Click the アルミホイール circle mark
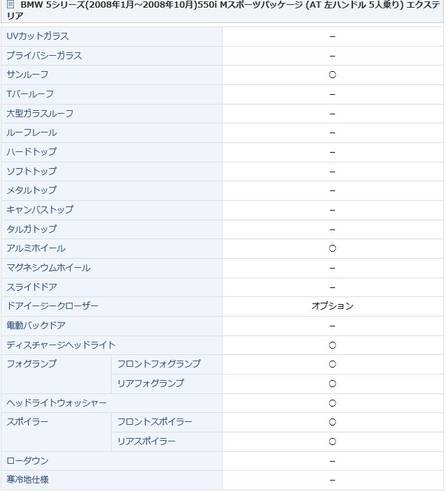This screenshot has width=448, height=491. click(332, 248)
